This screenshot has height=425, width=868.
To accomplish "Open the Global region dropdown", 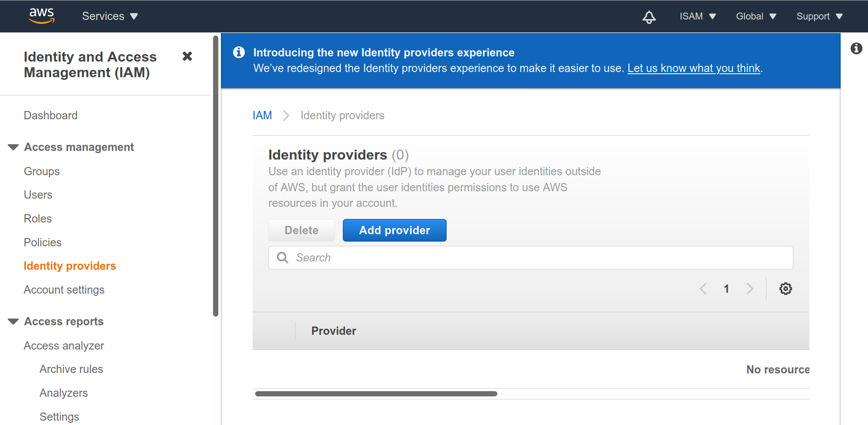I will 756,16.
